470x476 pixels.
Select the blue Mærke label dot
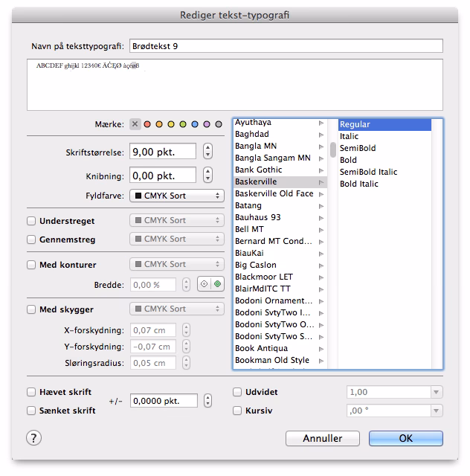coord(195,125)
